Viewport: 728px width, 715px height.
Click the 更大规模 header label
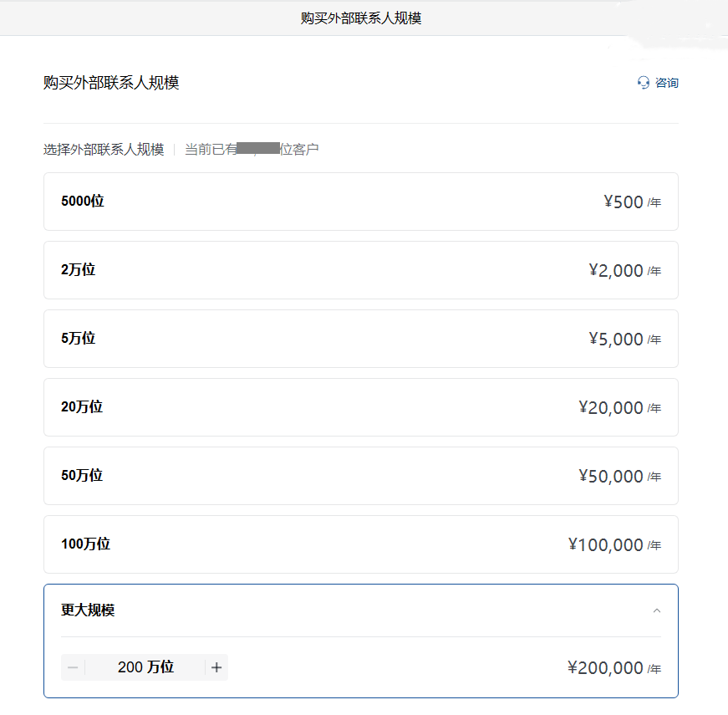[88, 610]
